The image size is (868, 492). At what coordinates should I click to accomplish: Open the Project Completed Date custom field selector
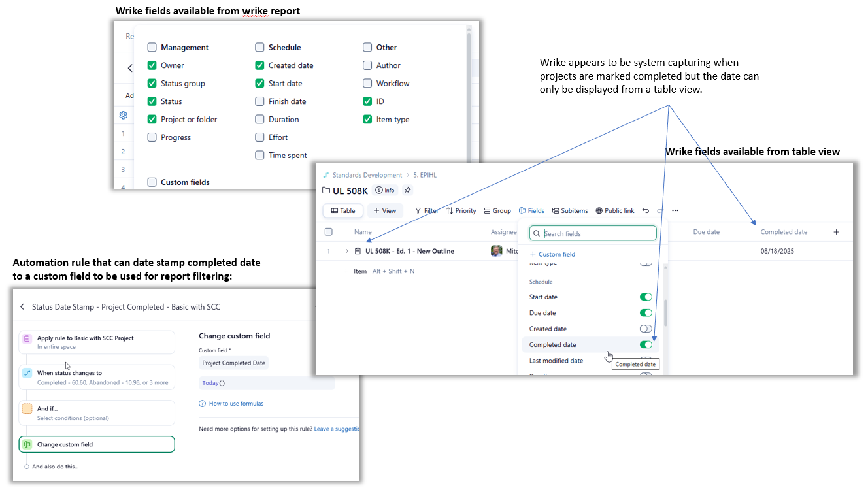[x=233, y=363]
